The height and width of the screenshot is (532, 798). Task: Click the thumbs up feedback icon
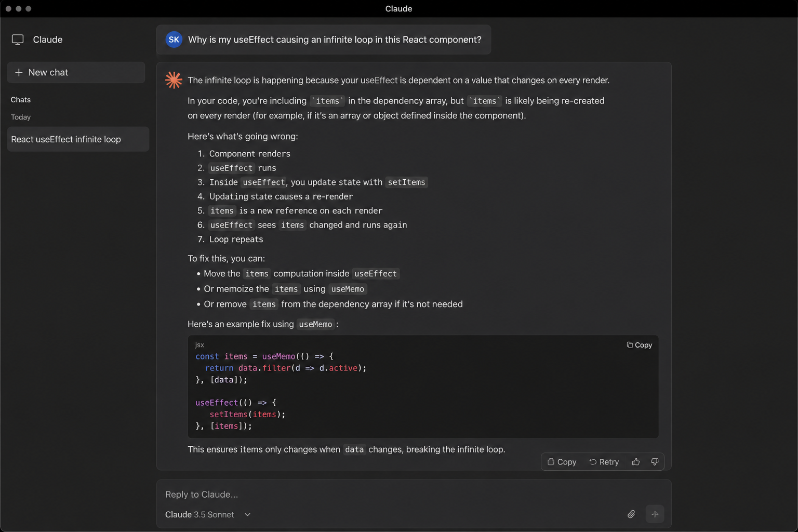pyautogui.click(x=635, y=462)
